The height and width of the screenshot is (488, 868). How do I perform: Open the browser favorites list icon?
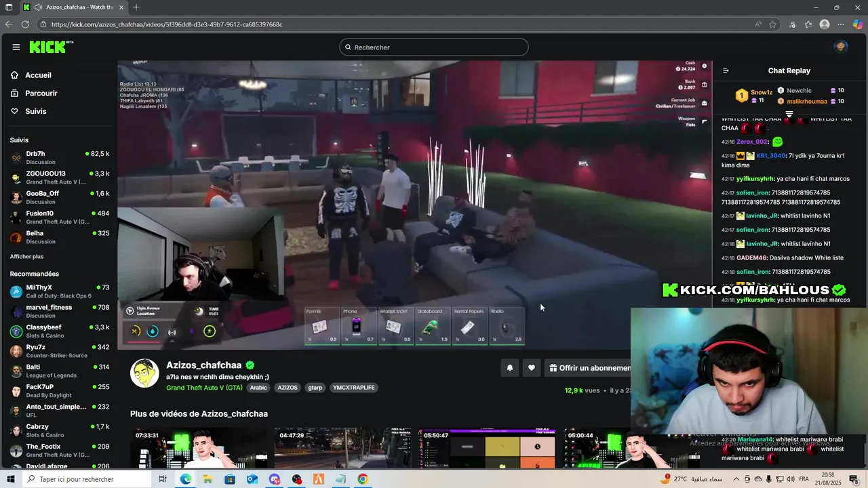coord(808,24)
